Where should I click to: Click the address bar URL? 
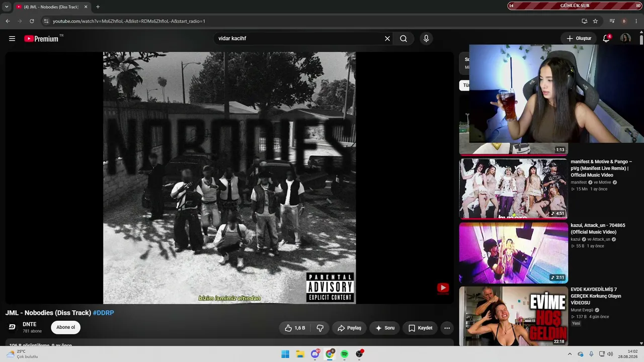coord(129,21)
